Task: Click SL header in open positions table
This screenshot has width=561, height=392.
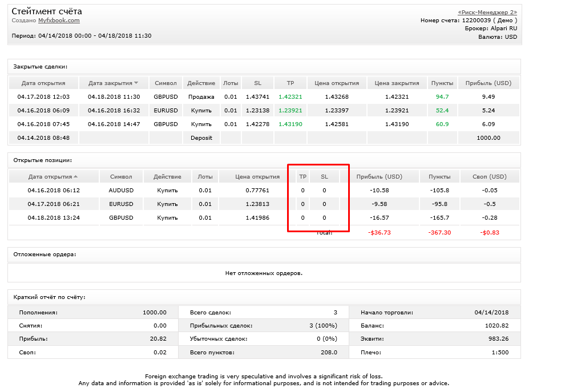Action: click(324, 177)
